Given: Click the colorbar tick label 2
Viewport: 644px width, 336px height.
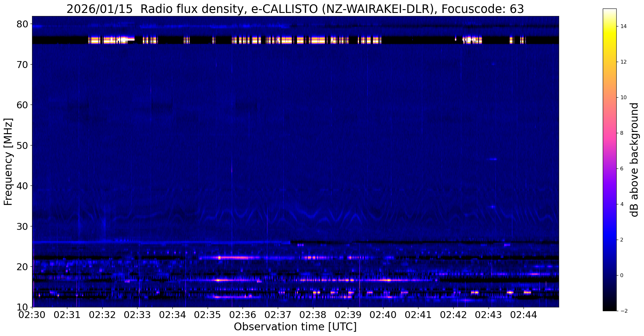Looking at the screenshot, I should [622, 240].
